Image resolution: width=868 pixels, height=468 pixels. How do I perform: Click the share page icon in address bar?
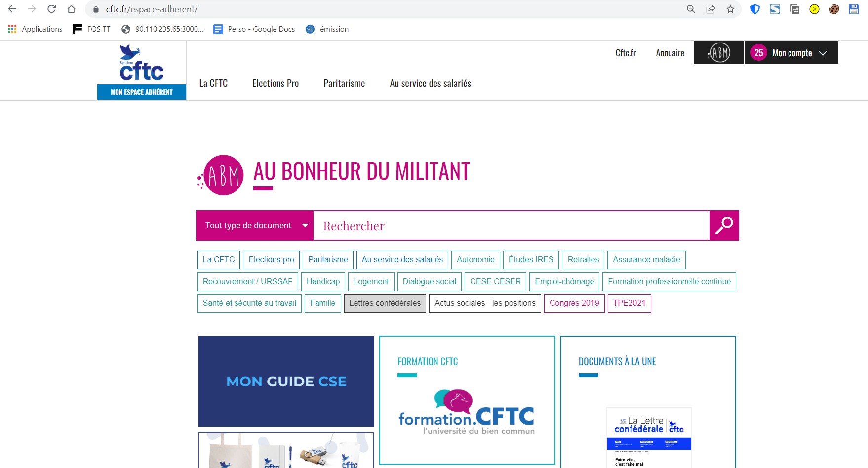(710, 9)
